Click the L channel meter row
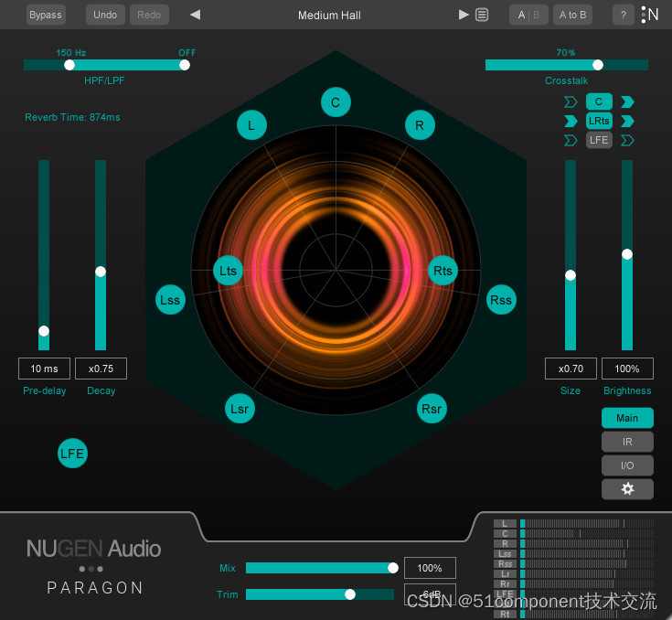This screenshot has width=672, height=620. [x=574, y=524]
